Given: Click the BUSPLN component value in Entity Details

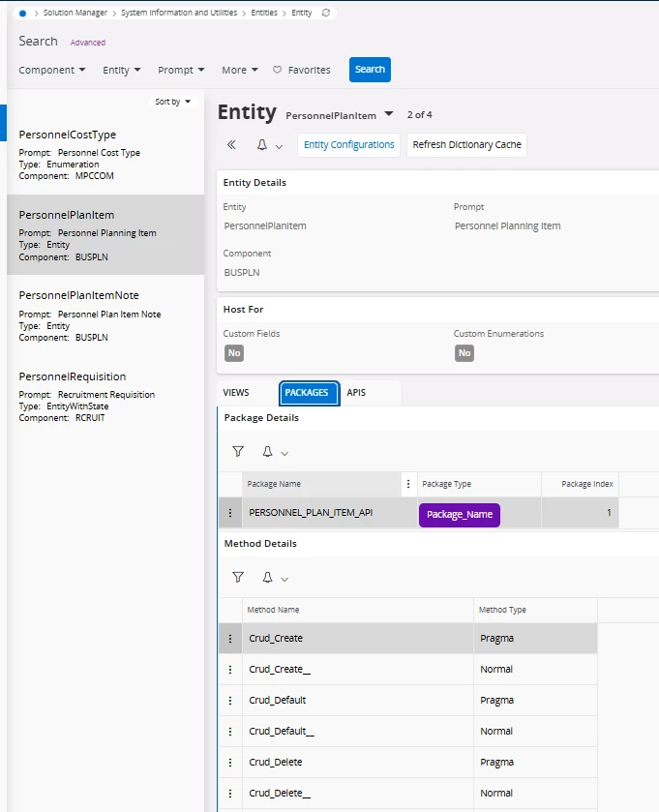Looking at the screenshot, I should [x=242, y=272].
